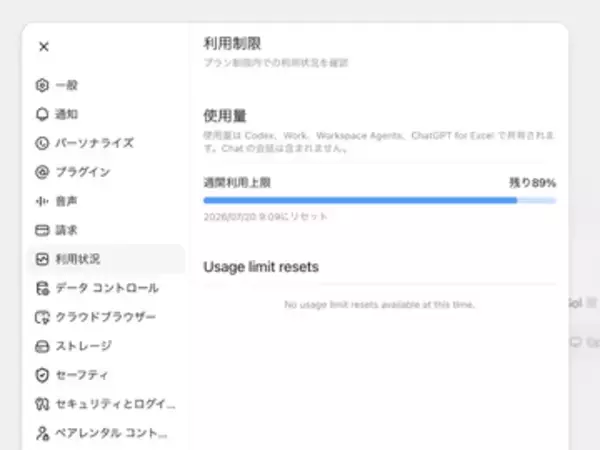Click the gear icon beside 一般
The image size is (600, 450).
pyautogui.click(x=42, y=85)
